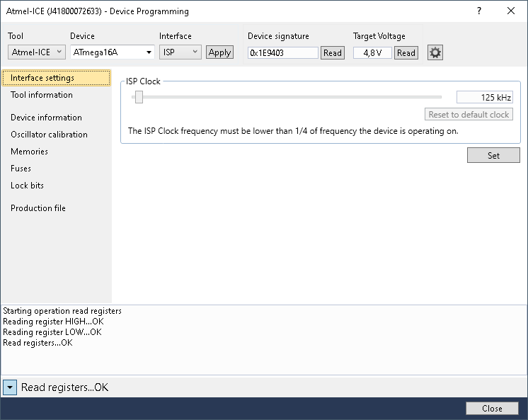This screenshot has height=420, width=528.
Task: Open the Fuses page
Action: [x=21, y=169]
